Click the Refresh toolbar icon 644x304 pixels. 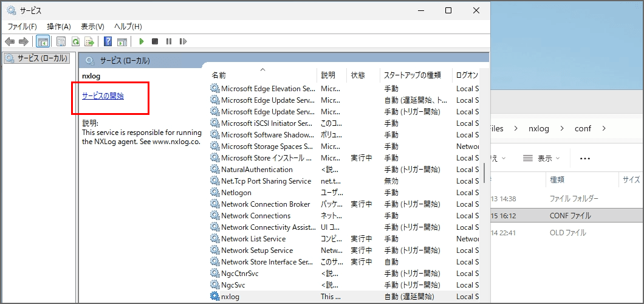point(75,41)
